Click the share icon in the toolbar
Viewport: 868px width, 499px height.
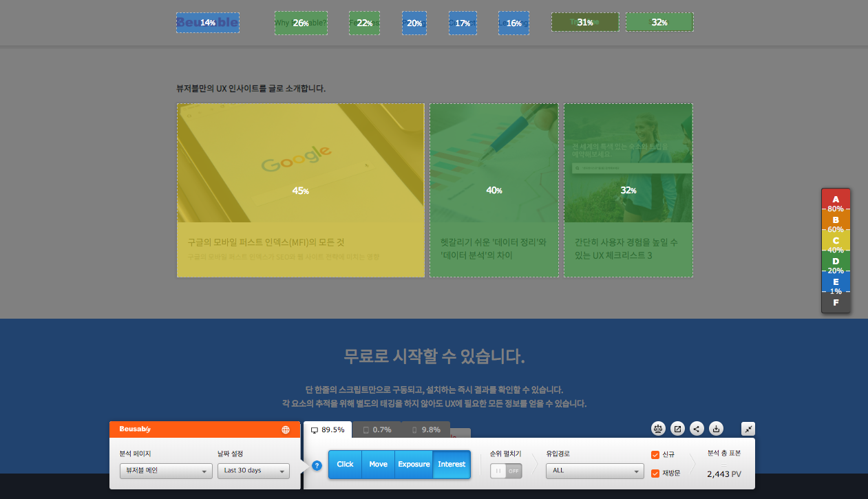(x=697, y=428)
